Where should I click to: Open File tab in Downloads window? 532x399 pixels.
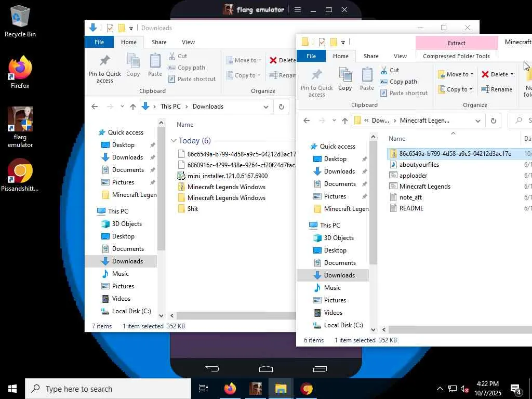point(99,42)
